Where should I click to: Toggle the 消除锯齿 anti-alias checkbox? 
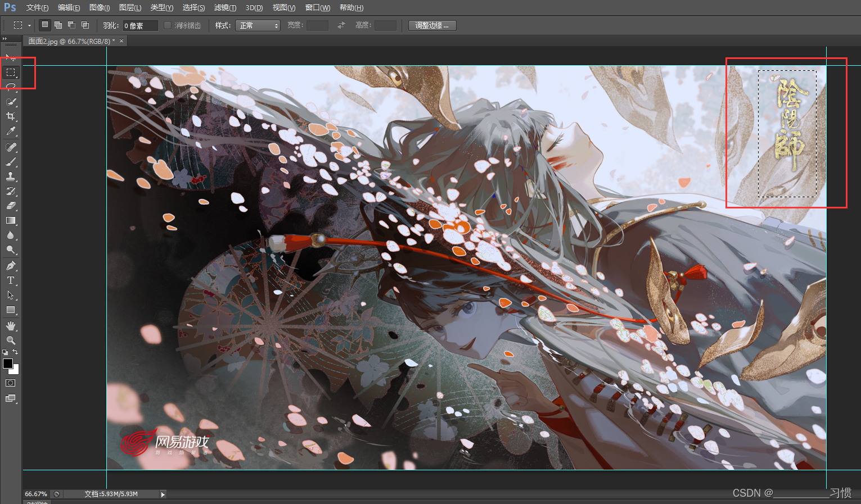168,25
